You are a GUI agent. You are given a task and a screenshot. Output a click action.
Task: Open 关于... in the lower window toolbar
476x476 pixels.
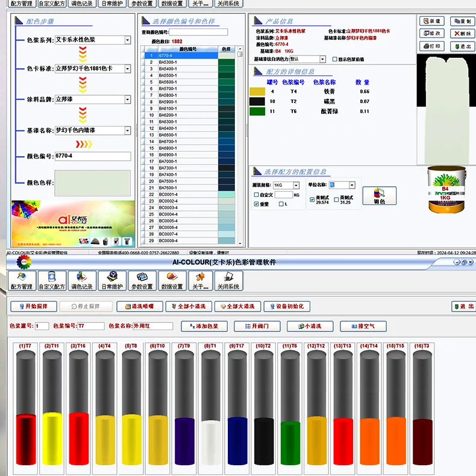[x=201, y=281]
